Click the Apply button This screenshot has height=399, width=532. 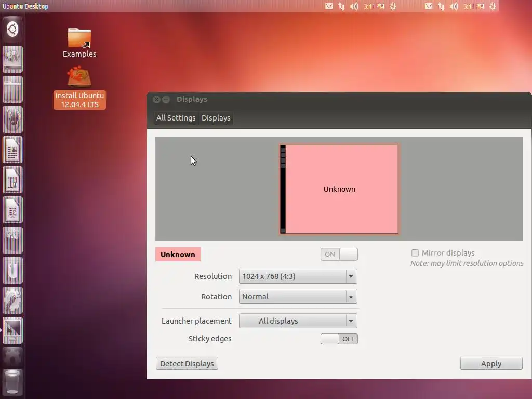pyautogui.click(x=491, y=363)
